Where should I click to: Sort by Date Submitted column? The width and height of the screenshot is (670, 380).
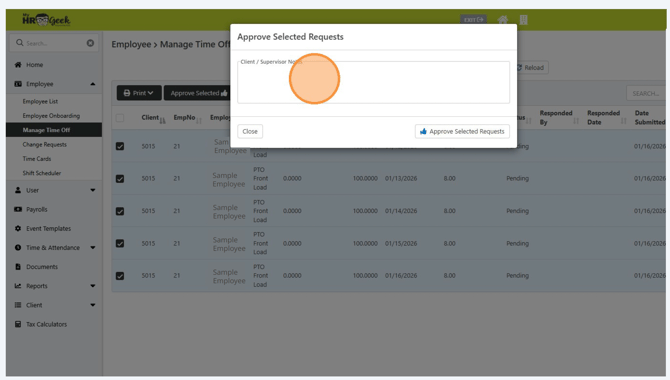pyautogui.click(x=649, y=118)
